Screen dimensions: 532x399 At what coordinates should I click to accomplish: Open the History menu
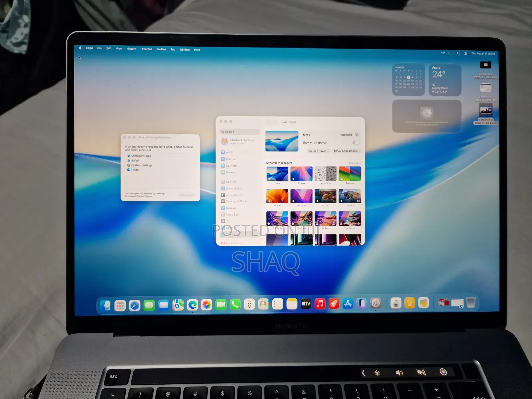point(131,49)
